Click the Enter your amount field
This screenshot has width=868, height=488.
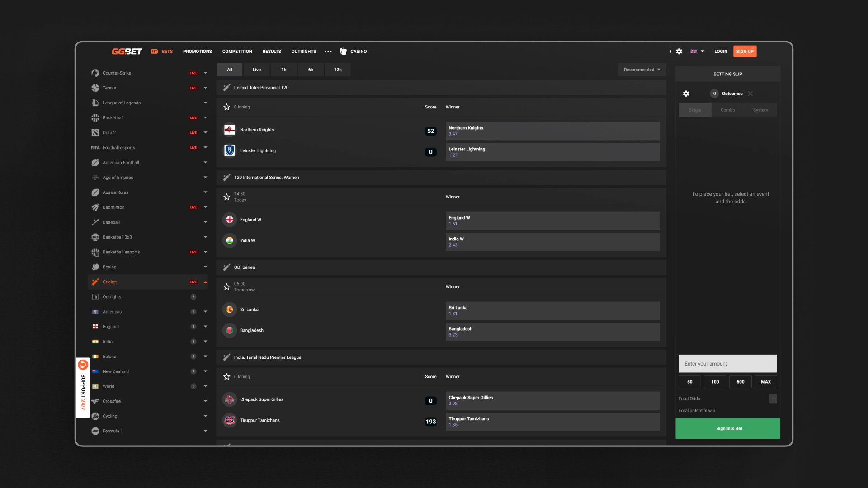(x=727, y=364)
